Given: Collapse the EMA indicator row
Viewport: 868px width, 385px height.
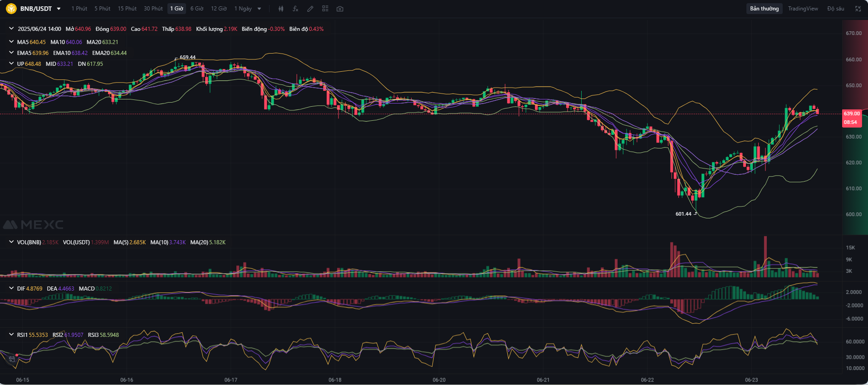Looking at the screenshot, I should [x=11, y=53].
